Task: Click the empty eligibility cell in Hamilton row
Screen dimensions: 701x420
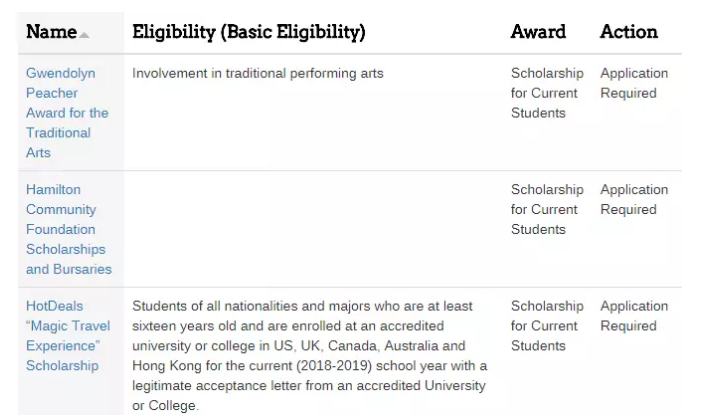Action: pos(310,229)
